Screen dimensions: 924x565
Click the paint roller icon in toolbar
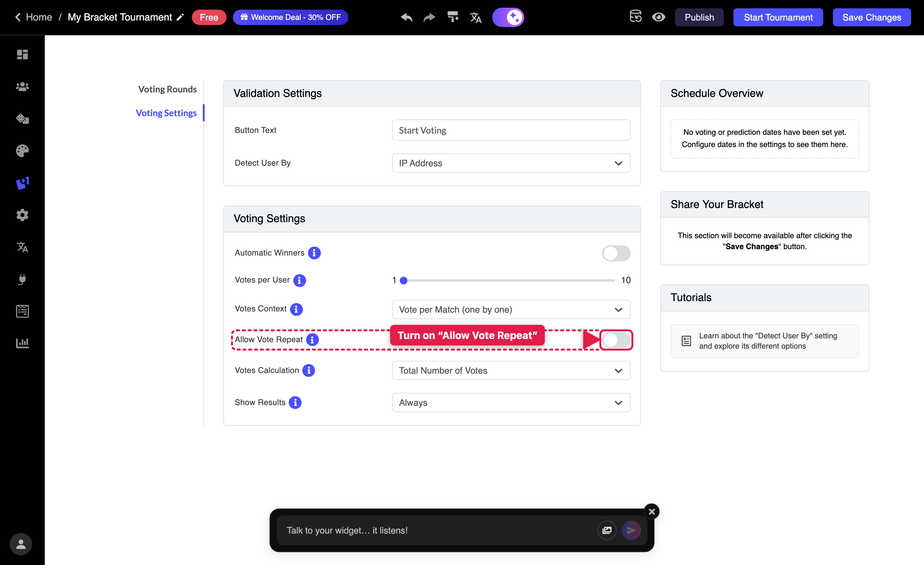453,17
